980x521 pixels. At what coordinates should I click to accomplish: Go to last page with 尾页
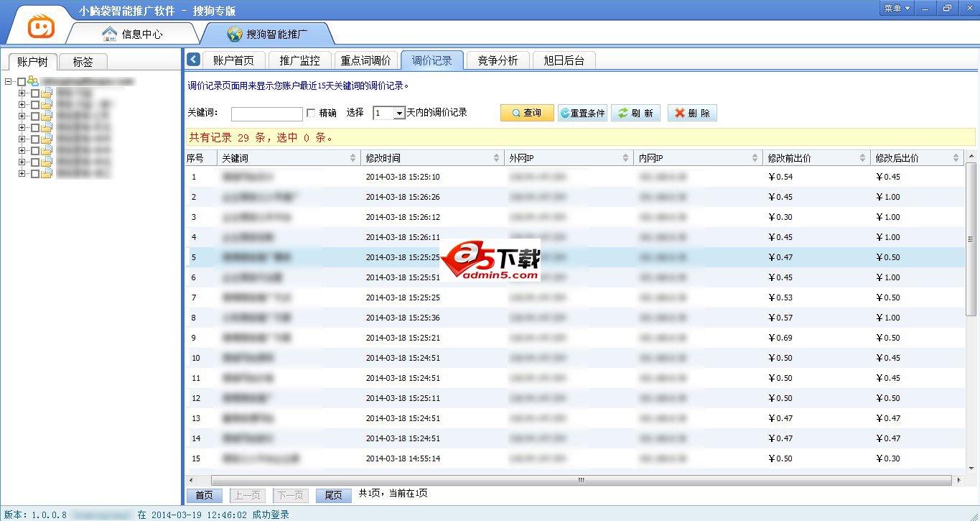click(x=334, y=495)
